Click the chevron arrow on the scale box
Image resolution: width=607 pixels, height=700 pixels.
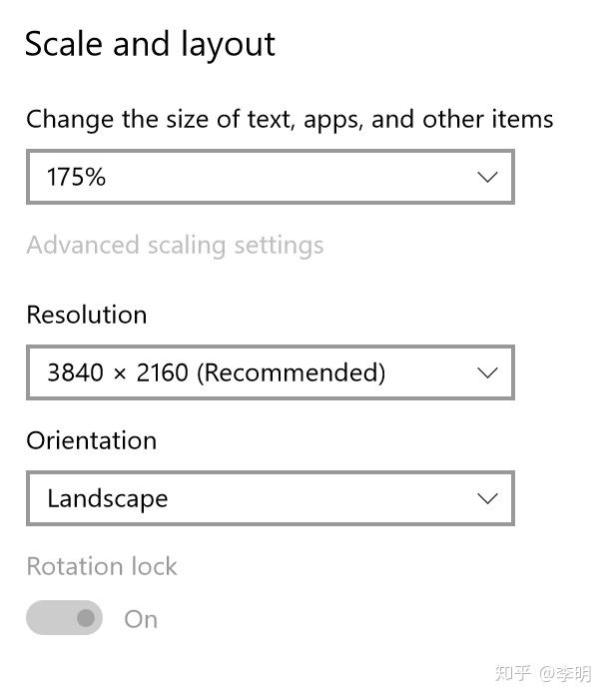click(487, 177)
